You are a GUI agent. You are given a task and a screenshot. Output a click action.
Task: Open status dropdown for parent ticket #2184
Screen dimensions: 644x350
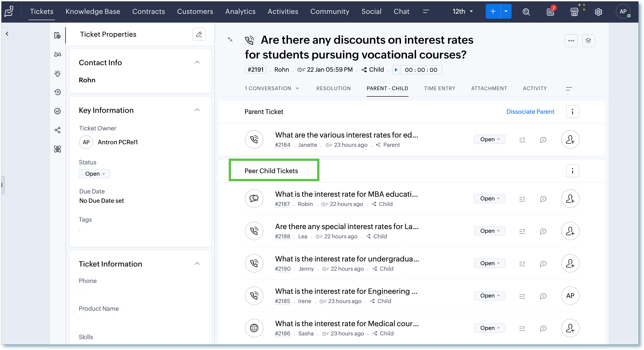coord(489,139)
